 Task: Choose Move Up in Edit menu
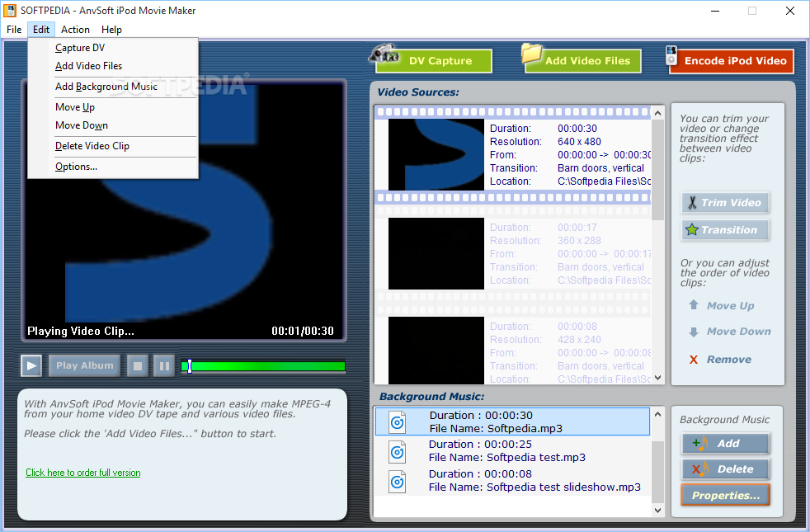pos(113,107)
